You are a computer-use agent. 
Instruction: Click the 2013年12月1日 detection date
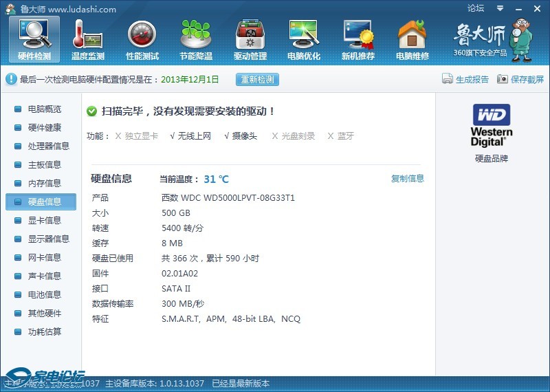tap(190, 79)
